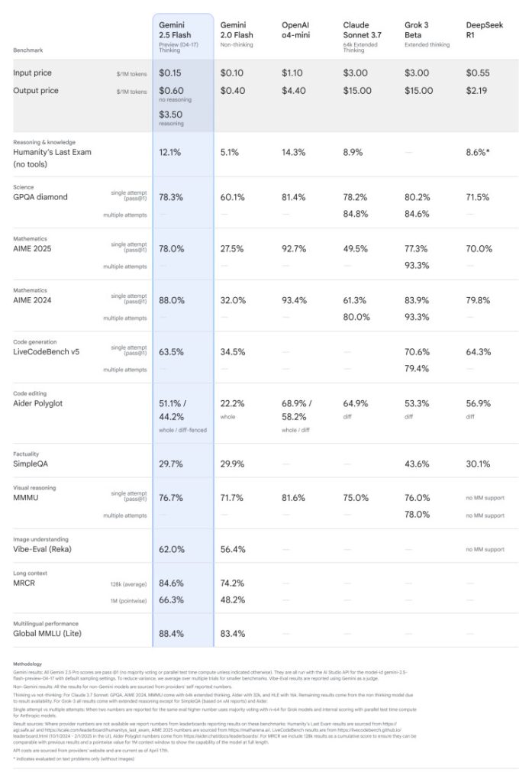
Task: Click the 8.6%* DeepSeek R1 score
Action: pos(478,152)
